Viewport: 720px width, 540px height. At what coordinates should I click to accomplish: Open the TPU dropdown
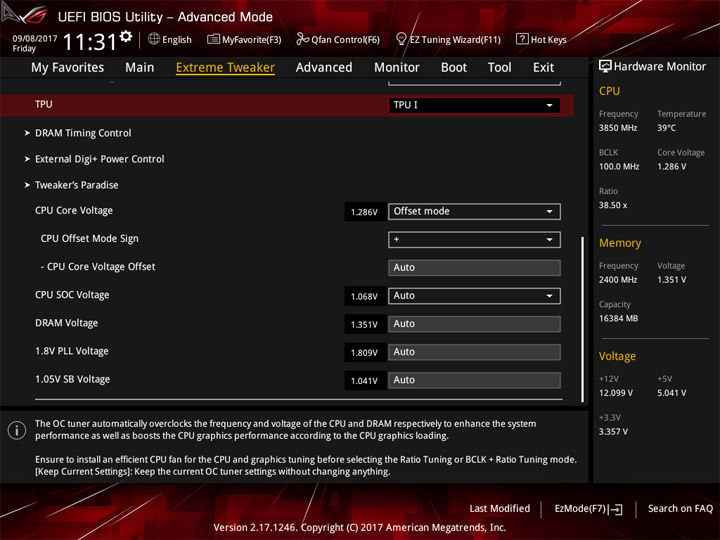coord(474,105)
